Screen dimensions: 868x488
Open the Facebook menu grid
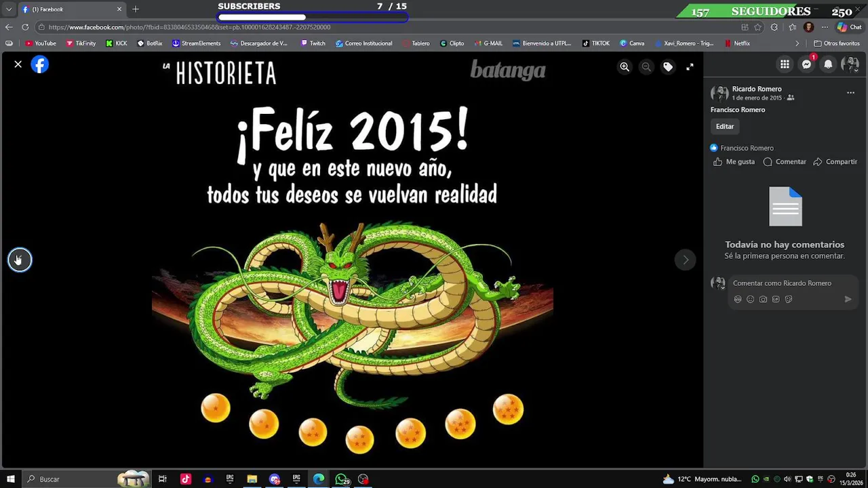coord(785,64)
